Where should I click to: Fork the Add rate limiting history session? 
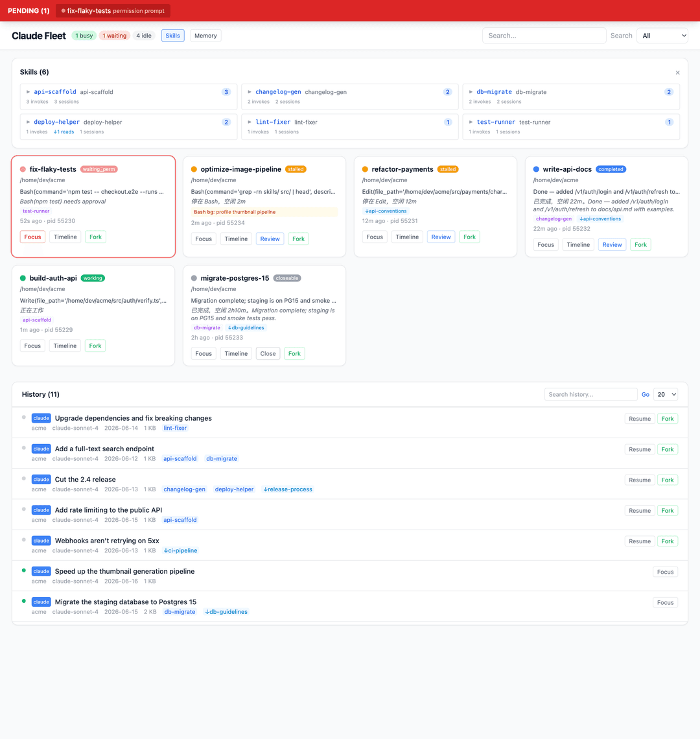point(668,510)
